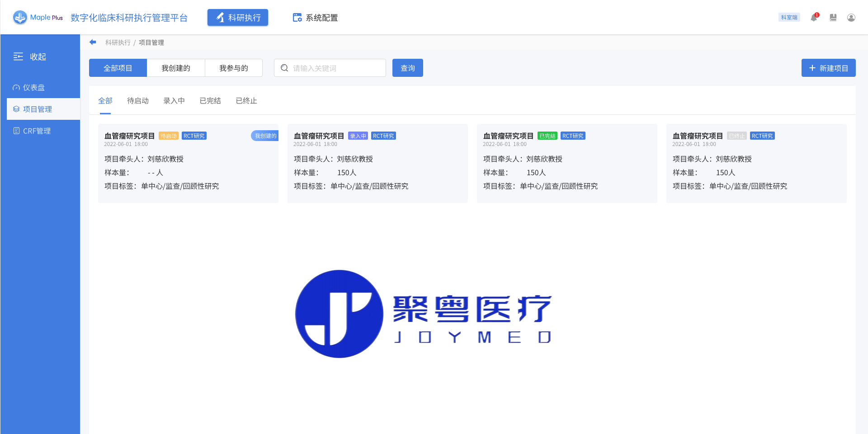
Task: Select the 待启动 status tab
Action: [x=137, y=100]
